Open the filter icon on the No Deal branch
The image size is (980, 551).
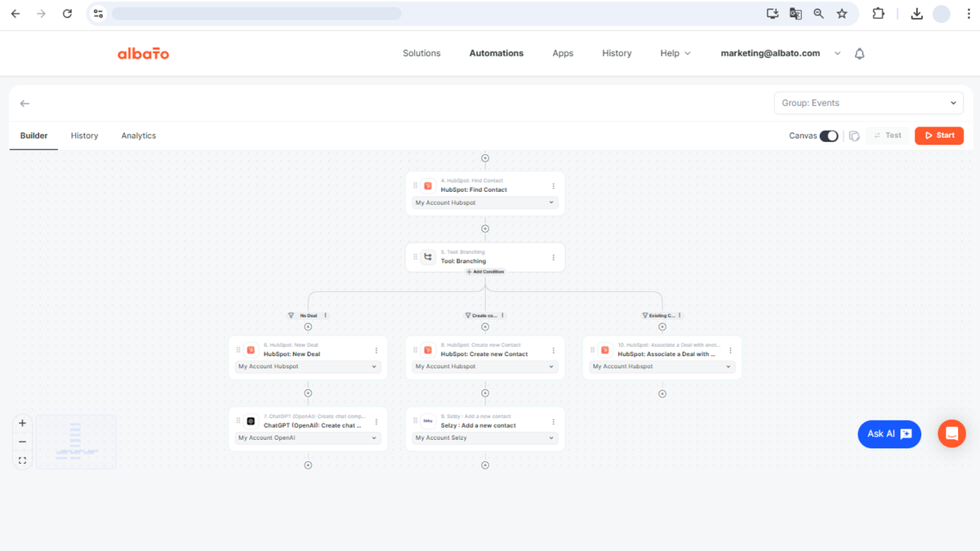[290, 315]
